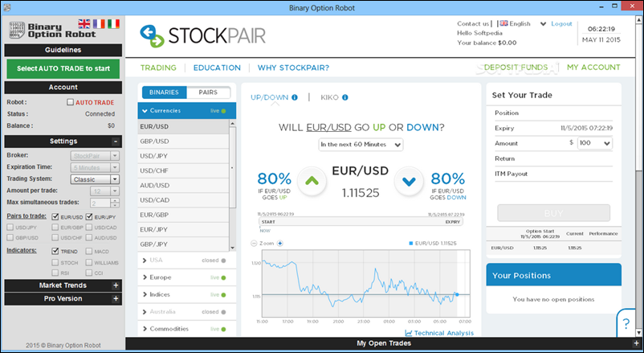Check the EUR/GBP pair checkbox
The height and width of the screenshot is (353, 644).
pyautogui.click(x=55, y=227)
